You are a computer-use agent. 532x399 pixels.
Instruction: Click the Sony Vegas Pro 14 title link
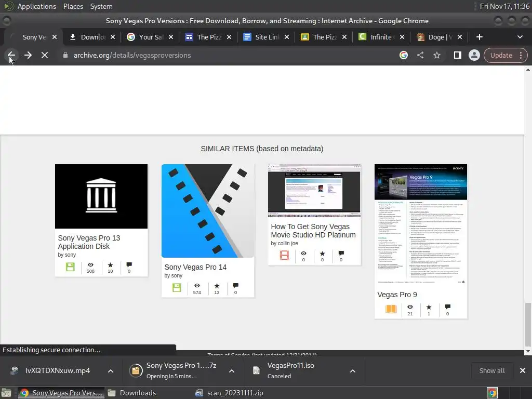pos(195,268)
